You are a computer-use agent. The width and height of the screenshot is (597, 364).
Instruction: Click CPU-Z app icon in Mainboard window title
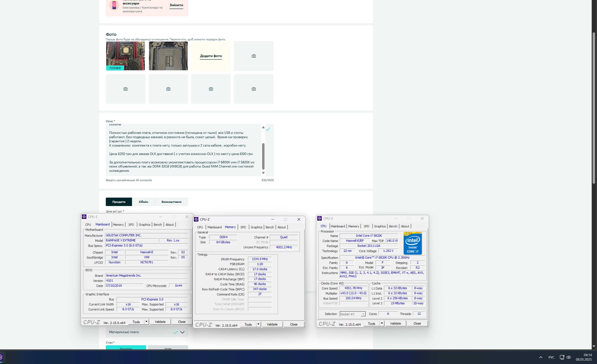pos(84,217)
